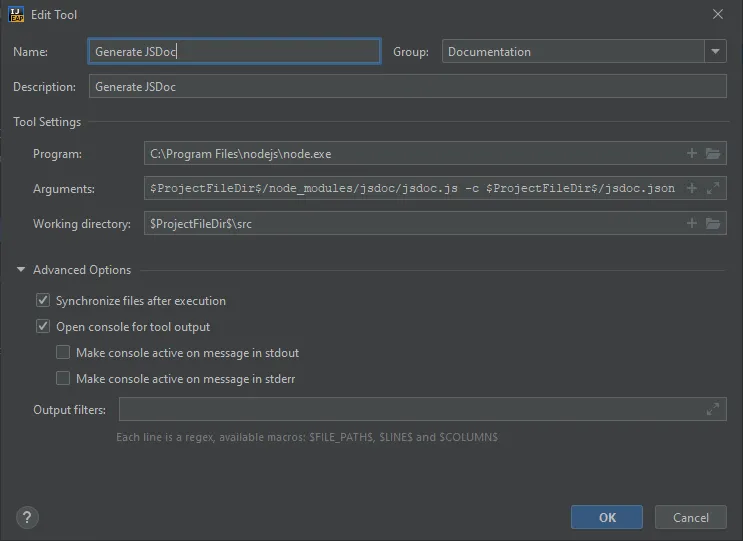The width and height of the screenshot is (743, 541).
Task: Open the Group dropdown arrow
Action: 715,51
